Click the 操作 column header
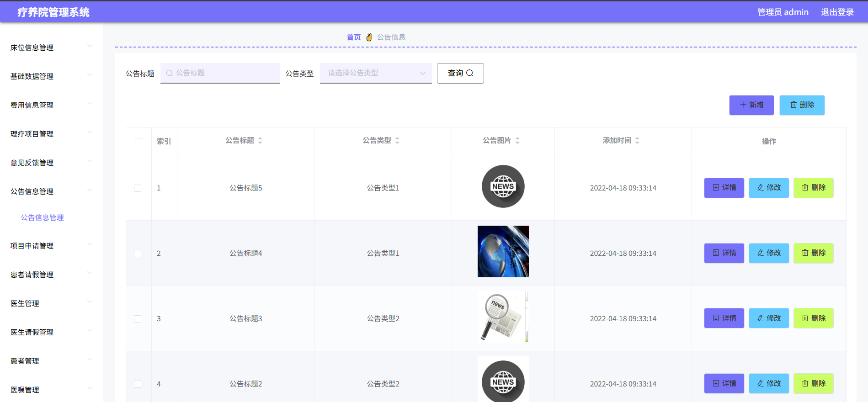The image size is (868, 402). [769, 141]
